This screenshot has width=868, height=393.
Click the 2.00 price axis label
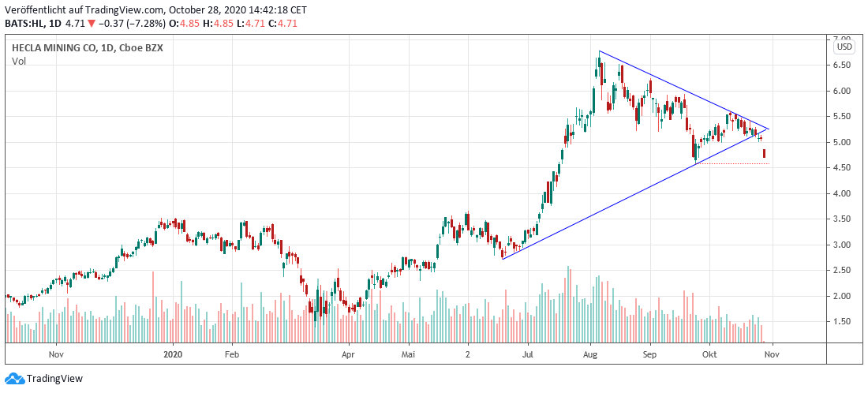pyautogui.click(x=844, y=296)
